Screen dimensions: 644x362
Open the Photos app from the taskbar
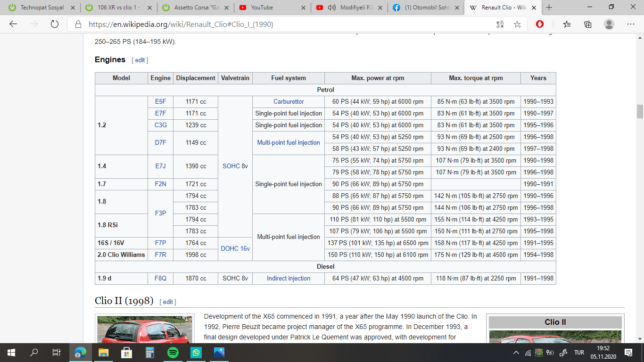[219, 352]
